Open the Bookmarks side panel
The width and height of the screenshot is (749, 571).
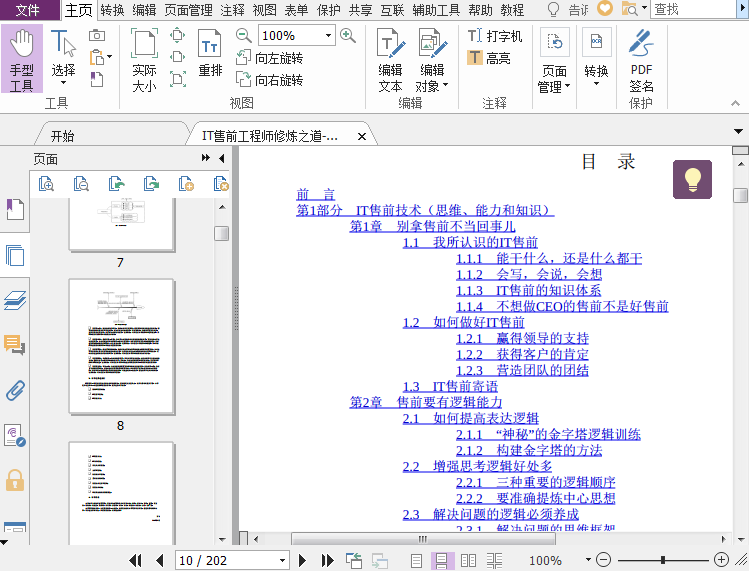[x=15, y=209]
